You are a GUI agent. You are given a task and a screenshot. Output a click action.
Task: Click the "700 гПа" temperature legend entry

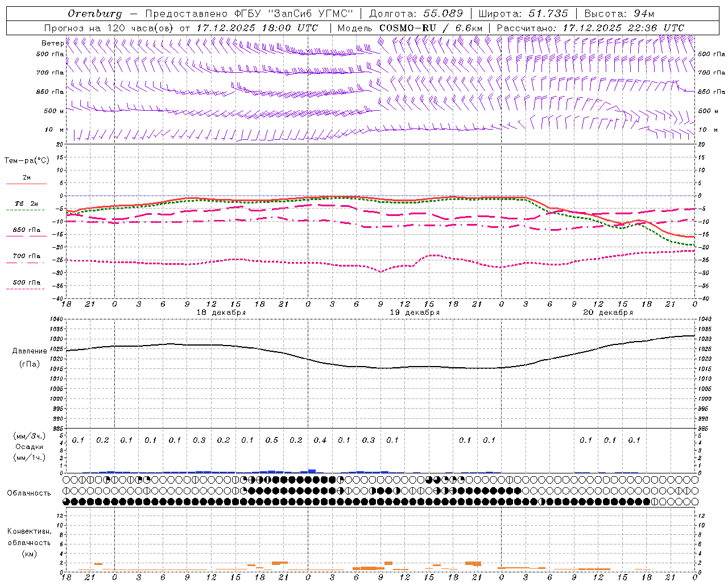click(x=26, y=256)
